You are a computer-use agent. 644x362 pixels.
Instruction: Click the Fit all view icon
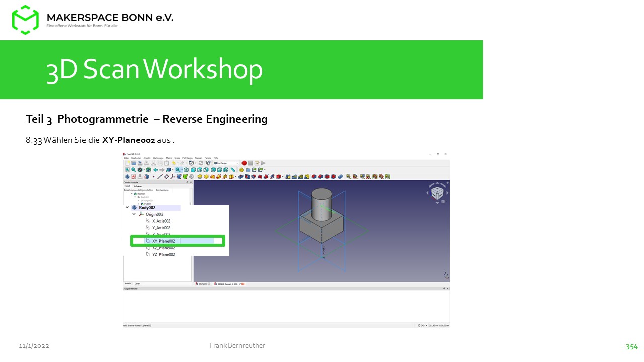tap(127, 170)
